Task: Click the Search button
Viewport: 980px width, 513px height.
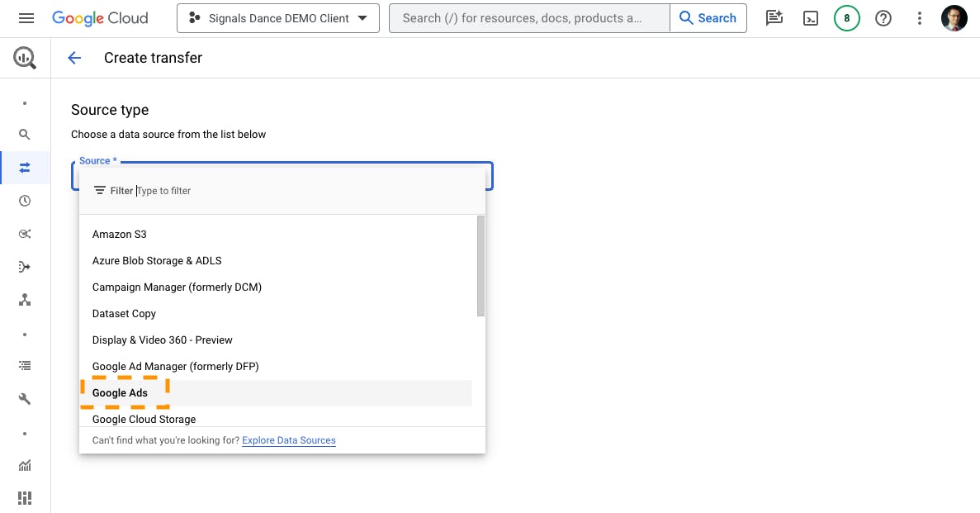Action: (708, 18)
